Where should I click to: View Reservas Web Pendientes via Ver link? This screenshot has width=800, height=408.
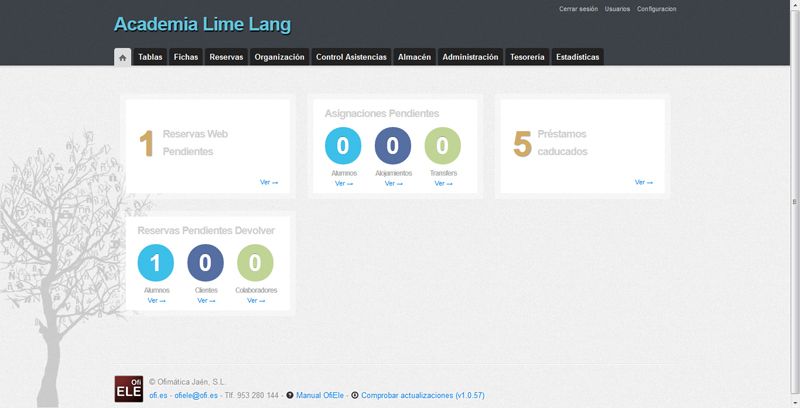(x=268, y=182)
